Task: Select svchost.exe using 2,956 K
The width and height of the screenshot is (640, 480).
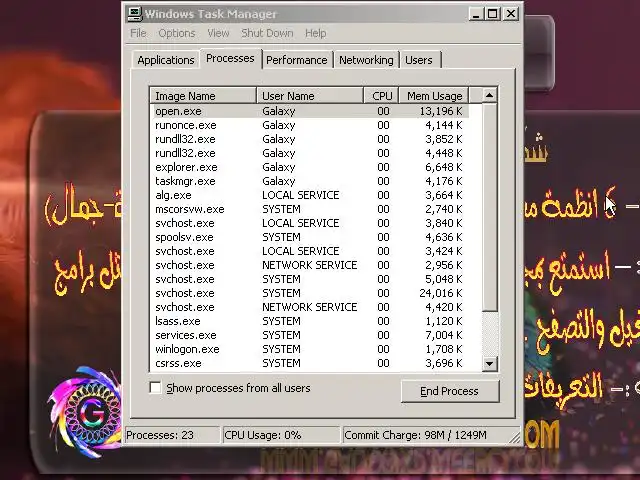Action: (x=309, y=265)
